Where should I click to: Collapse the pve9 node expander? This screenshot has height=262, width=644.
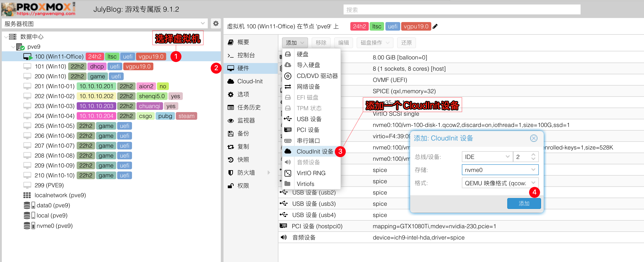(x=13, y=47)
